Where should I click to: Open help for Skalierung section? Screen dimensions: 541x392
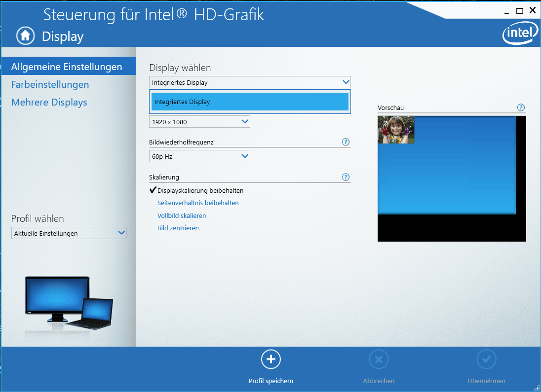[x=346, y=177]
